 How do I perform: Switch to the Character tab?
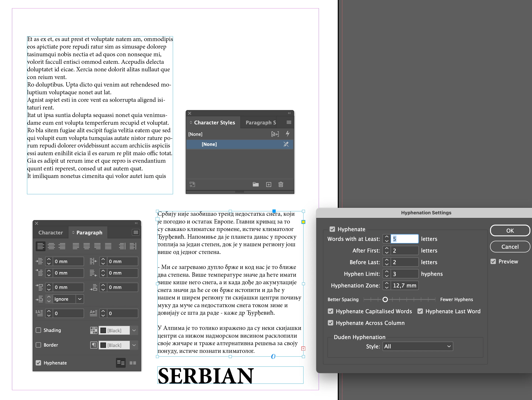point(51,233)
